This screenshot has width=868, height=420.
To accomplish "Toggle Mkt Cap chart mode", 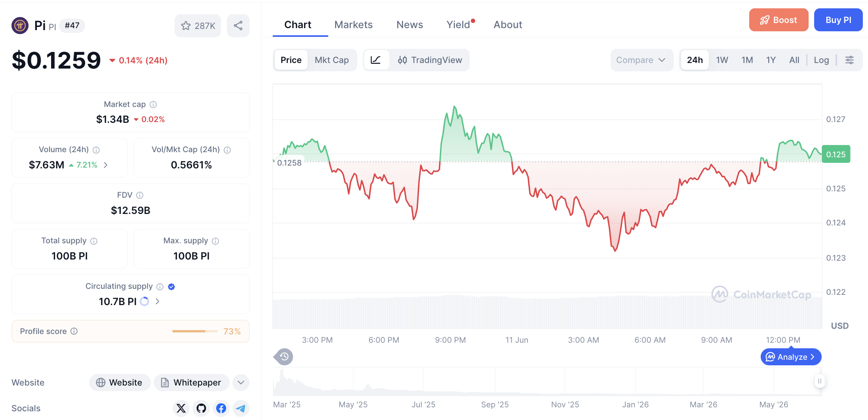I will 332,60.
